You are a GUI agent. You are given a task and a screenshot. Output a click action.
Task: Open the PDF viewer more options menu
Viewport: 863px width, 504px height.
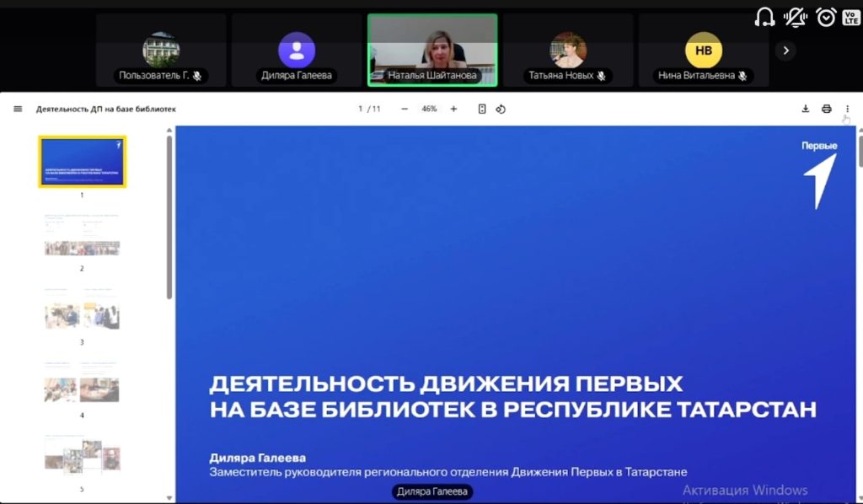pyautogui.click(x=847, y=109)
